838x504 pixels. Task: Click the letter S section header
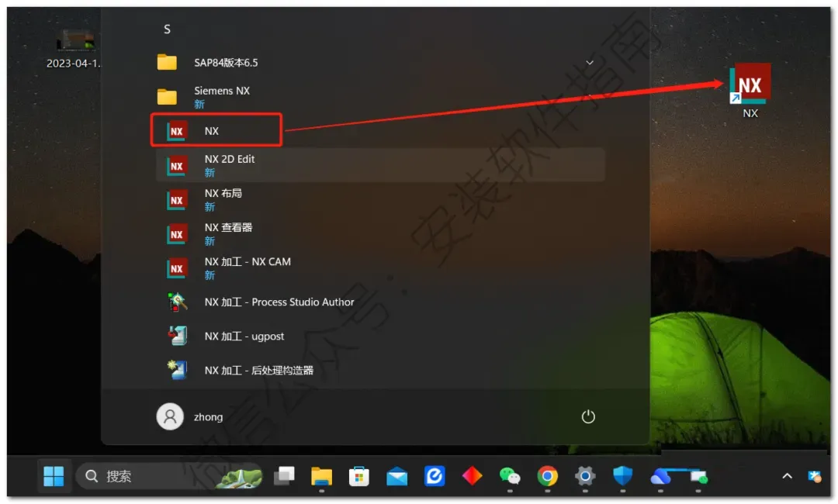[x=167, y=29]
